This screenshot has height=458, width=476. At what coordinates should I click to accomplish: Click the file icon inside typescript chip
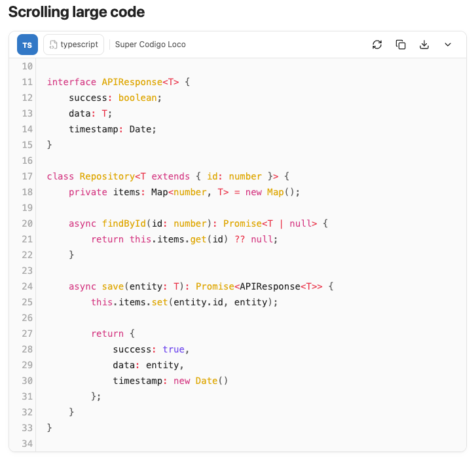point(53,45)
